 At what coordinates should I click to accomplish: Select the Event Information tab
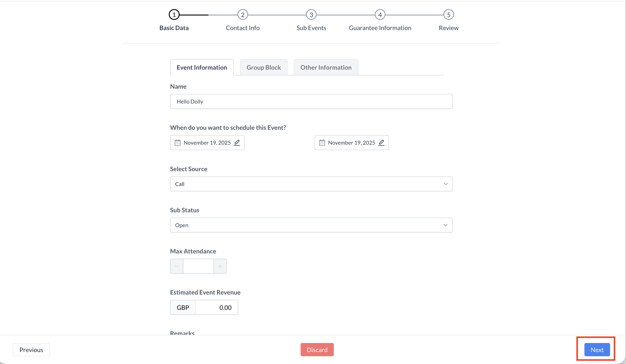pyautogui.click(x=202, y=67)
